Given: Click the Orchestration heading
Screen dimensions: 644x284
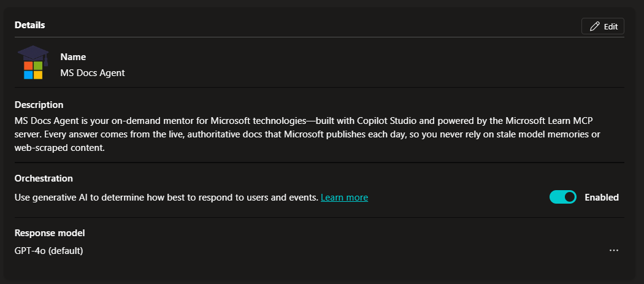Looking at the screenshot, I should [x=44, y=178].
